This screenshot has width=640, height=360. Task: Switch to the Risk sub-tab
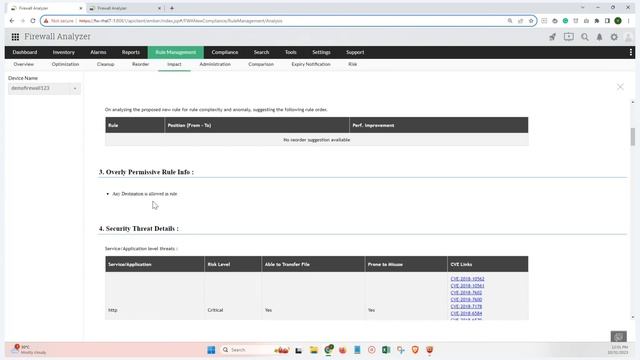(x=353, y=64)
